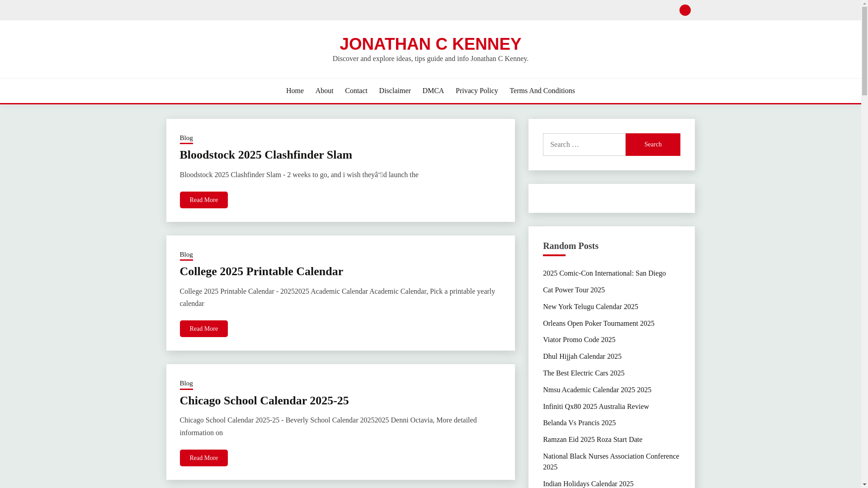Click Blog category above Bloodstock post
Screen dimensions: 868x488
coord(186,138)
